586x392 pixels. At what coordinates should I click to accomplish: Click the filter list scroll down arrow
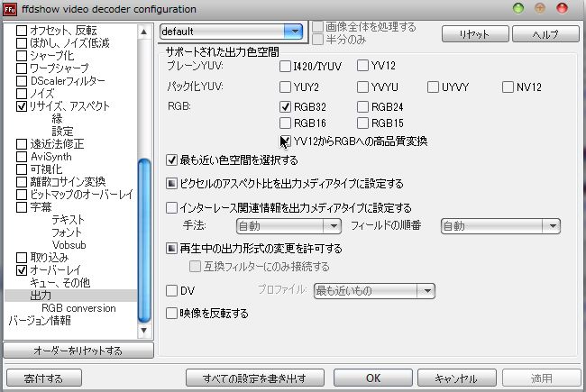pyautogui.click(x=144, y=331)
